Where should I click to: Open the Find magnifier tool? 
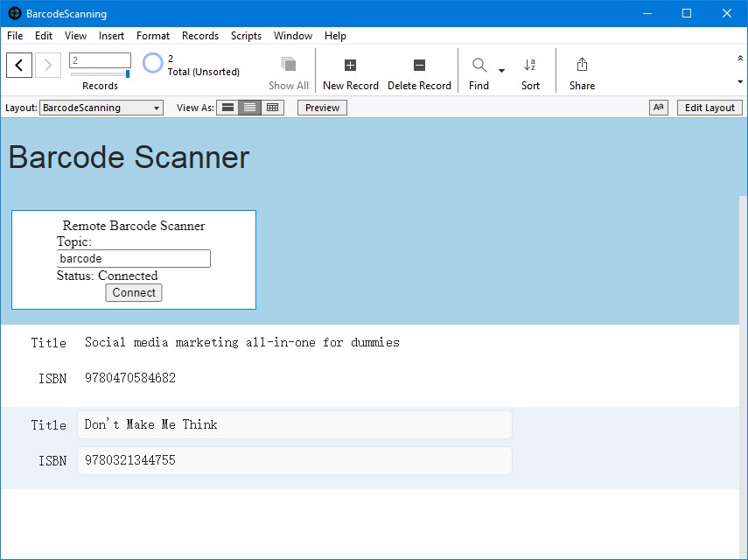[479, 66]
